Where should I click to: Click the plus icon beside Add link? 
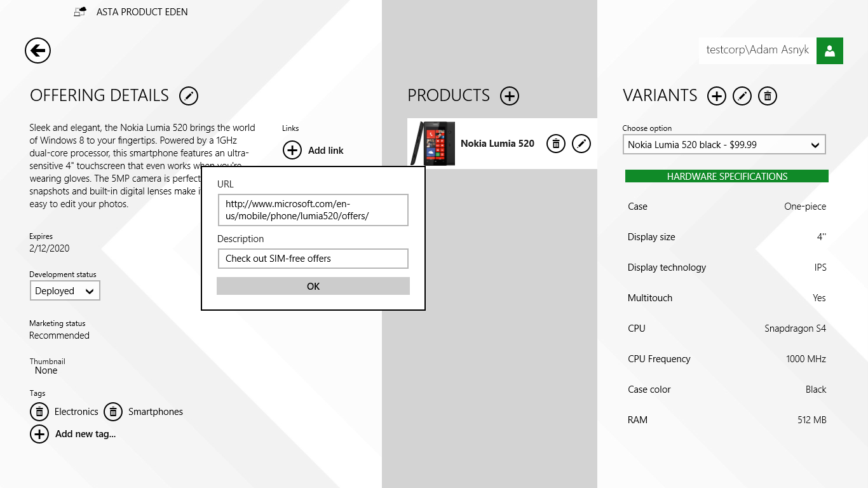[292, 151]
